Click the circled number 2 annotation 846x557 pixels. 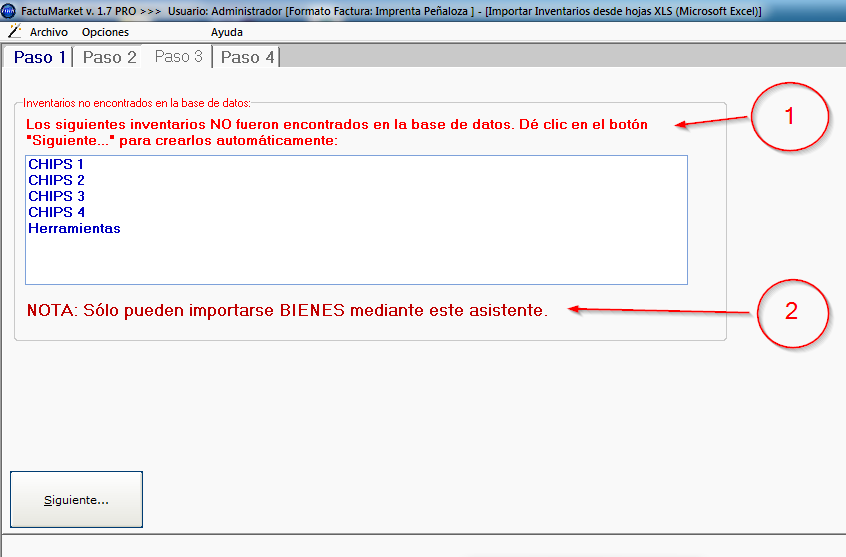pos(789,312)
